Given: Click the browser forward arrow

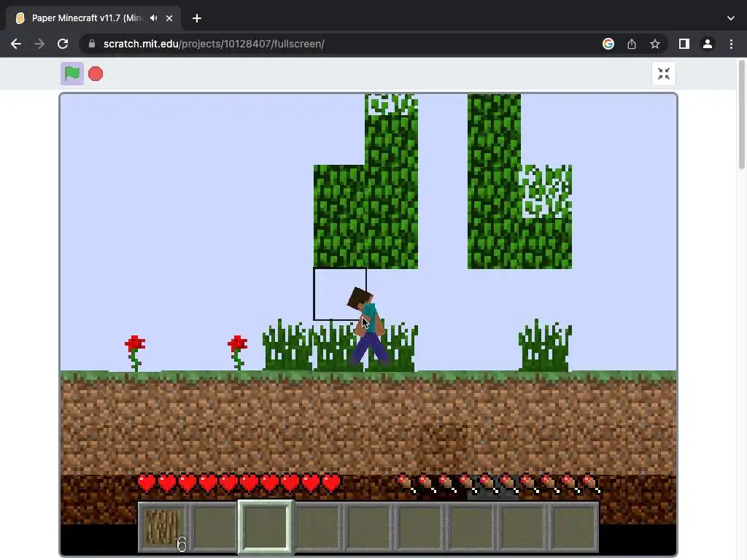Looking at the screenshot, I should pos(39,44).
